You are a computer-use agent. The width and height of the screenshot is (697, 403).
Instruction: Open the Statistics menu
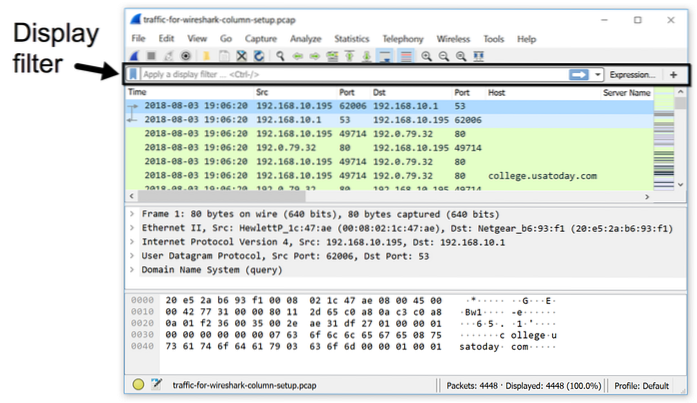click(x=351, y=38)
